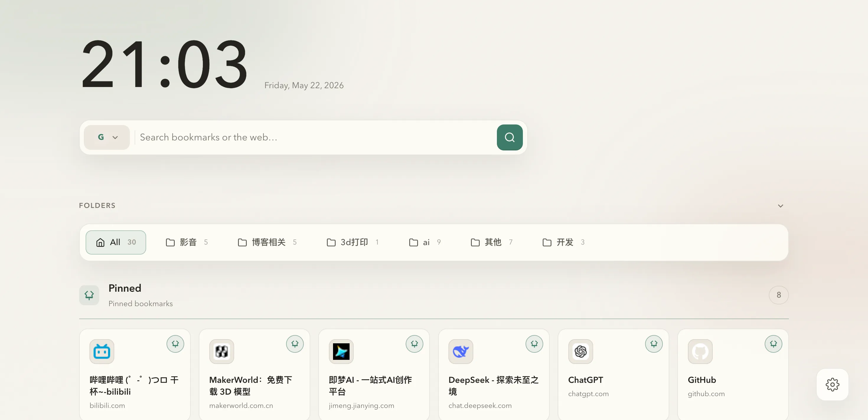Click the chat.deepseek.com URL text

480,406
